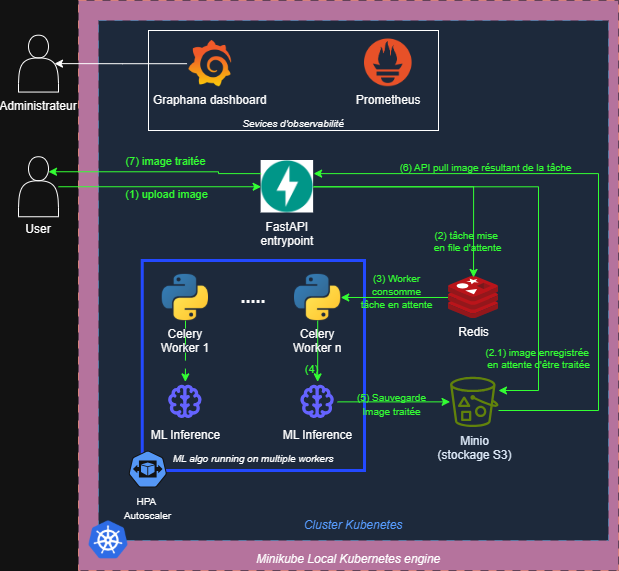The width and height of the screenshot is (619, 571).
Task: Click ML Inference brain under Worker 1
Action: (185, 401)
